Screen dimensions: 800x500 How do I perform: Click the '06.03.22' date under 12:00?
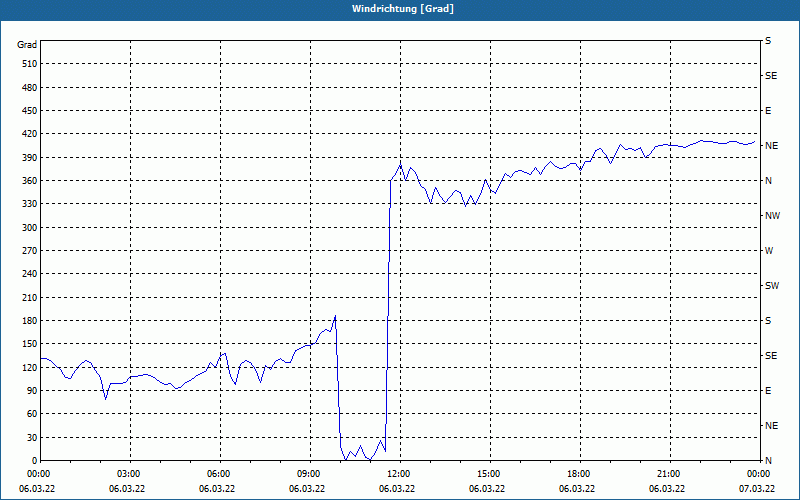pyautogui.click(x=396, y=489)
